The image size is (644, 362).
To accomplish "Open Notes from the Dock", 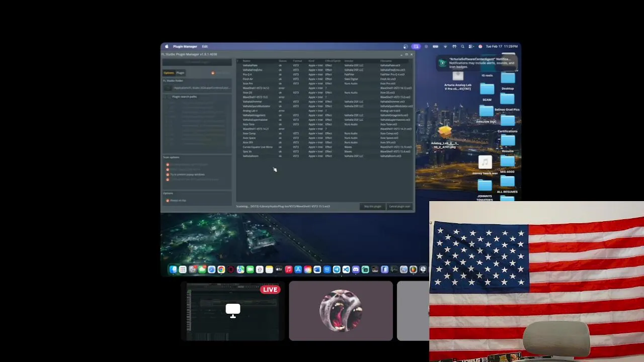I will coord(269,269).
